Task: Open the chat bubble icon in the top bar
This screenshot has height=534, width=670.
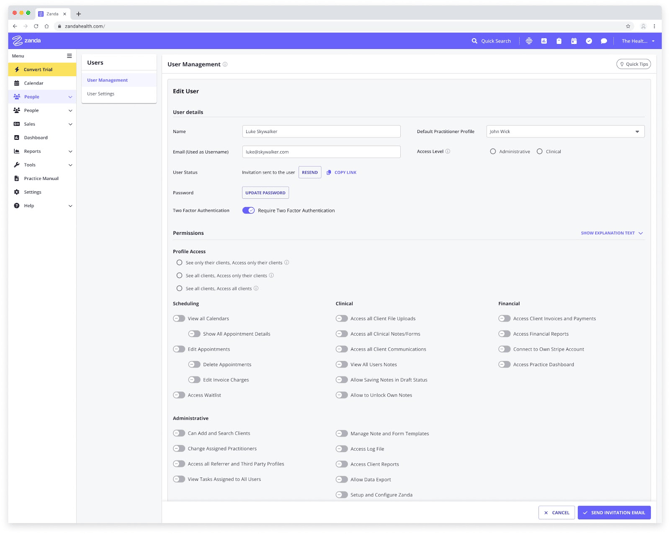Action: 604,41
